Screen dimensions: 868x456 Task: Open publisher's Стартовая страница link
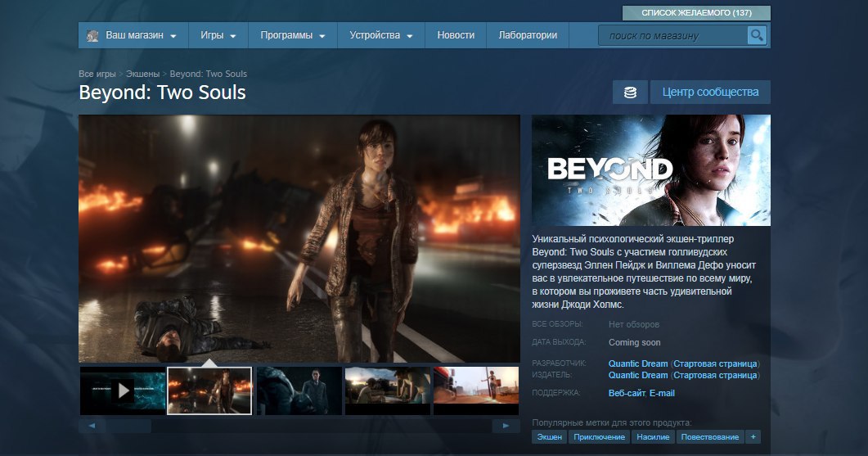coord(715,375)
